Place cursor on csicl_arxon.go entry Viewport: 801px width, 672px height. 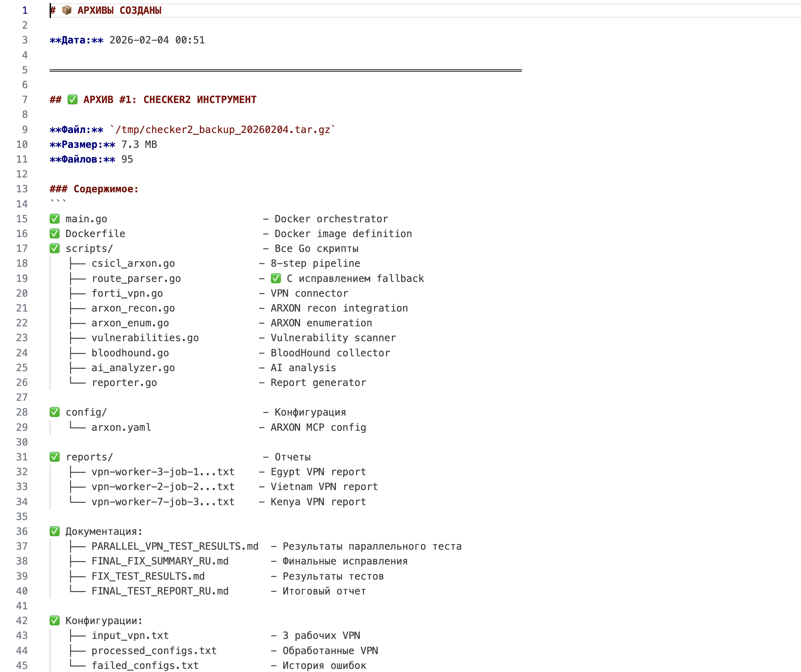pyautogui.click(x=133, y=264)
